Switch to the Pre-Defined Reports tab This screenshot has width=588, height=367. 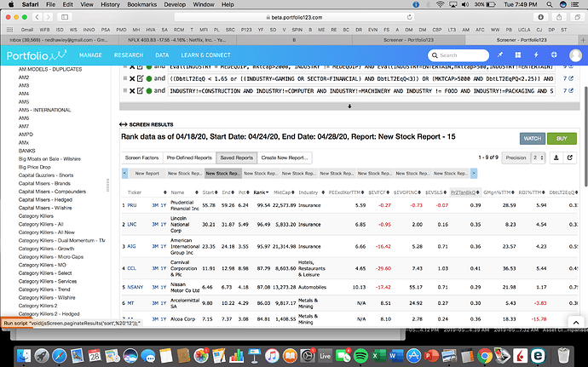[x=189, y=158]
